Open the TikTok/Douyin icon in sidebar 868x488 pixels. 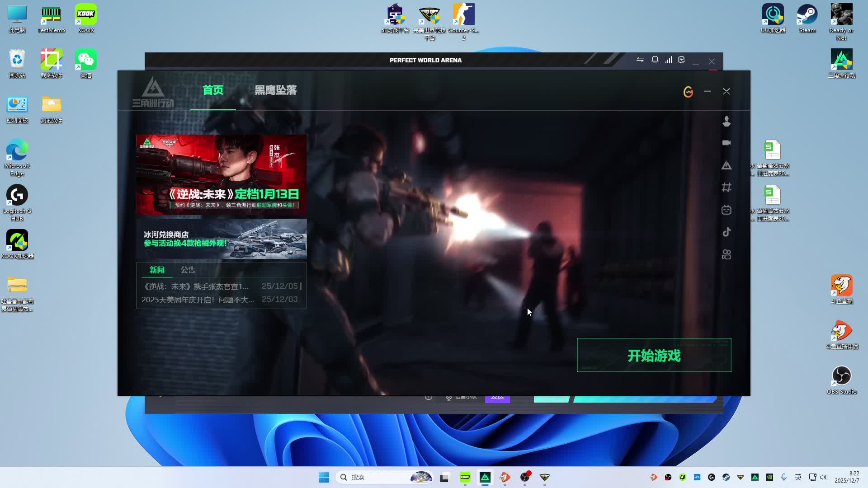click(x=726, y=232)
